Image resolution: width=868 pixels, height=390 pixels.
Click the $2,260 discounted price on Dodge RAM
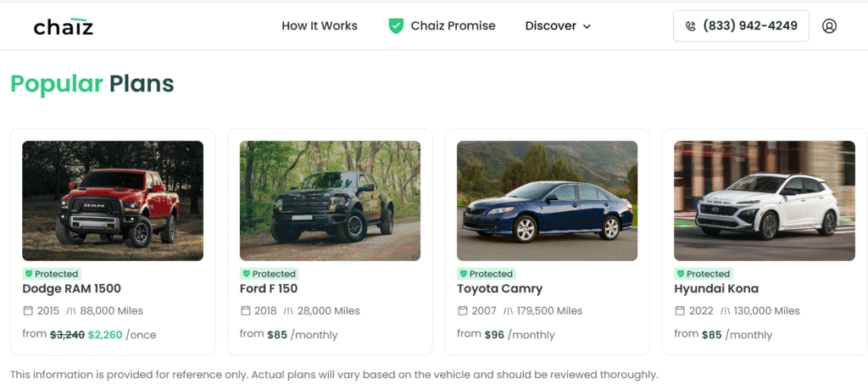[104, 335]
